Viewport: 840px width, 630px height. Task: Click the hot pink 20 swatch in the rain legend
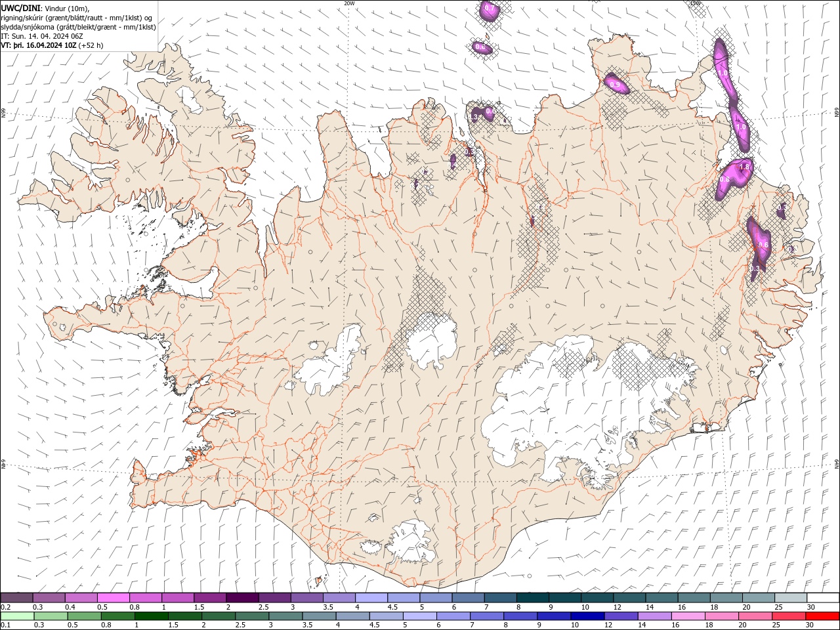point(755,616)
